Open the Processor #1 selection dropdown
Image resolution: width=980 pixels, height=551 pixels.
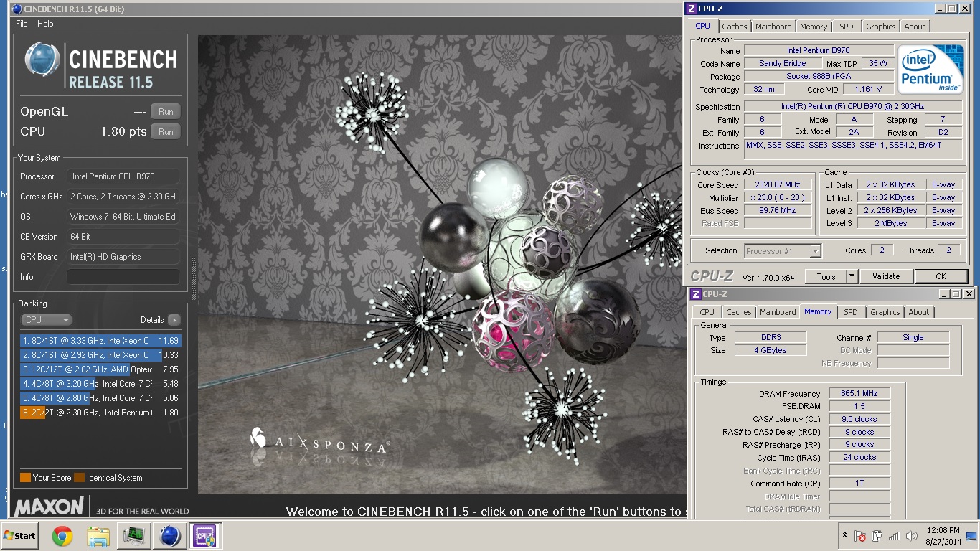[x=783, y=251]
